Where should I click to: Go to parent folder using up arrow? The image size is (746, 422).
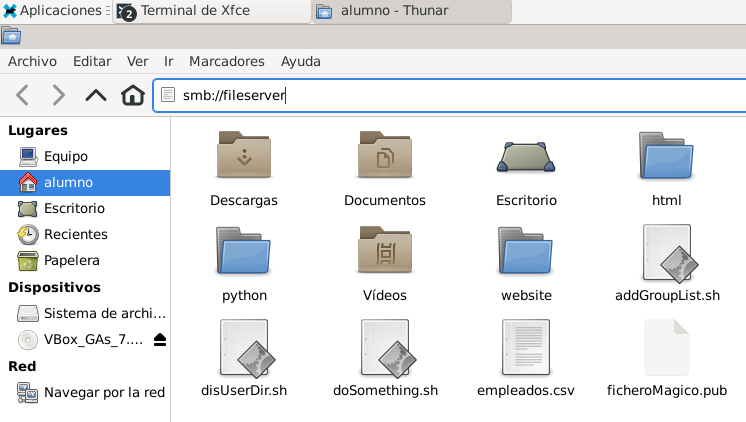click(96, 96)
